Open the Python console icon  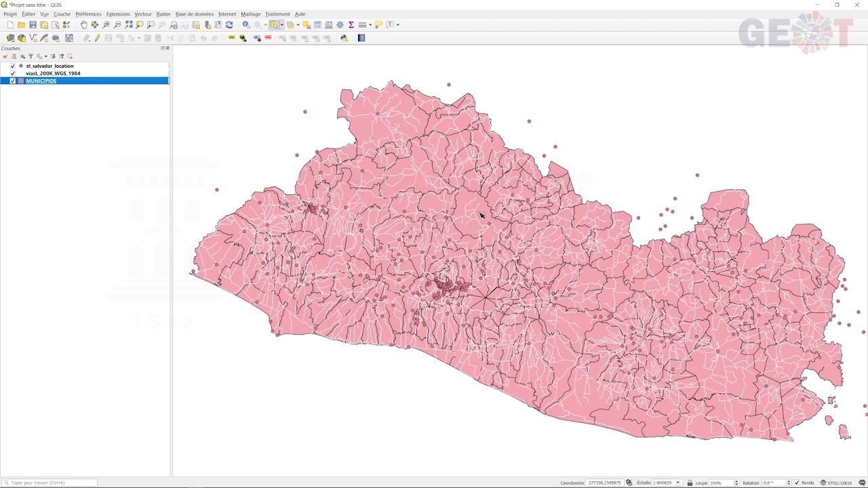tap(344, 38)
